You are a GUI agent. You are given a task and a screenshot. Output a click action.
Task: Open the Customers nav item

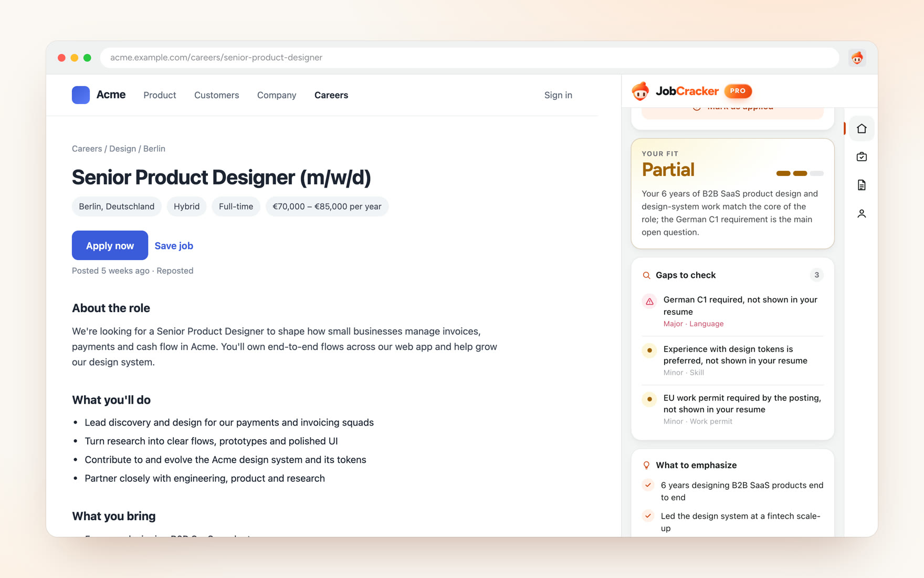(x=216, y=95)
